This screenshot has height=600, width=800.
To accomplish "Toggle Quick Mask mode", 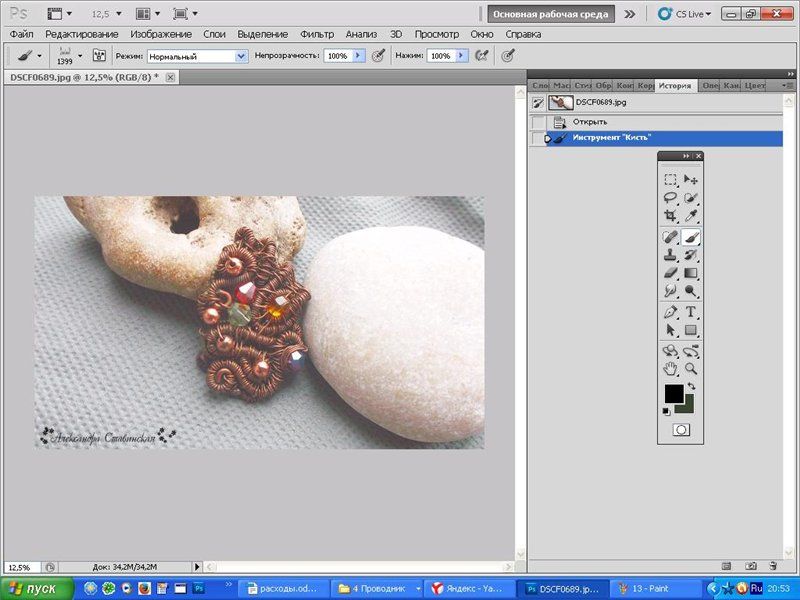I will tap(681, 430).
